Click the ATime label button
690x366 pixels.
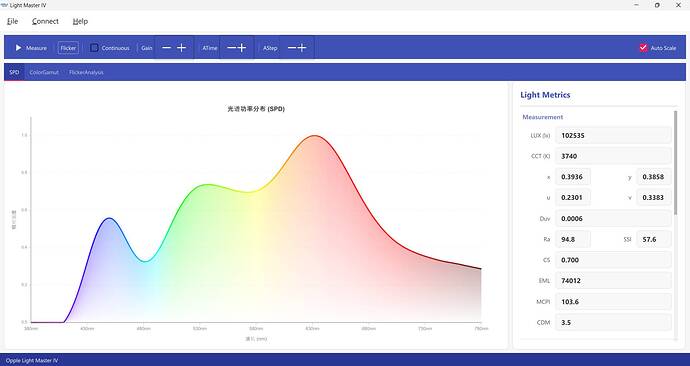click(209, 48)
